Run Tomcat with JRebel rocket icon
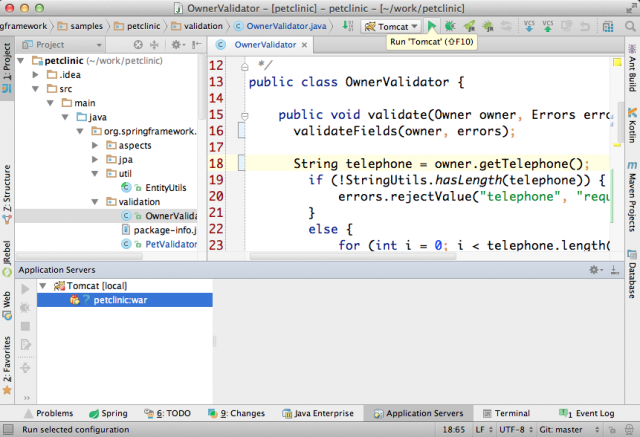Image resolution: width=640 pixels, height=437 pixels. pos(469,27)
